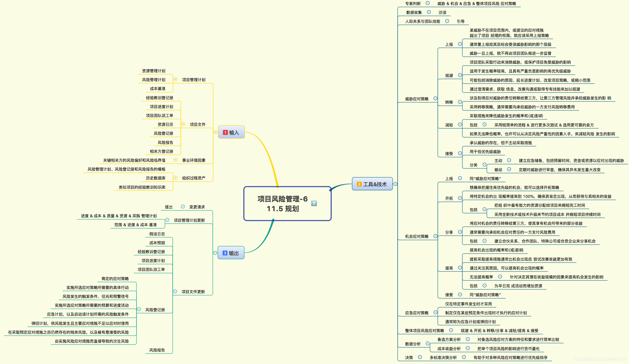Select the 用于低优先级威胁 topic
This screenshot has height=364, width=629.
[x=485, y=152]
